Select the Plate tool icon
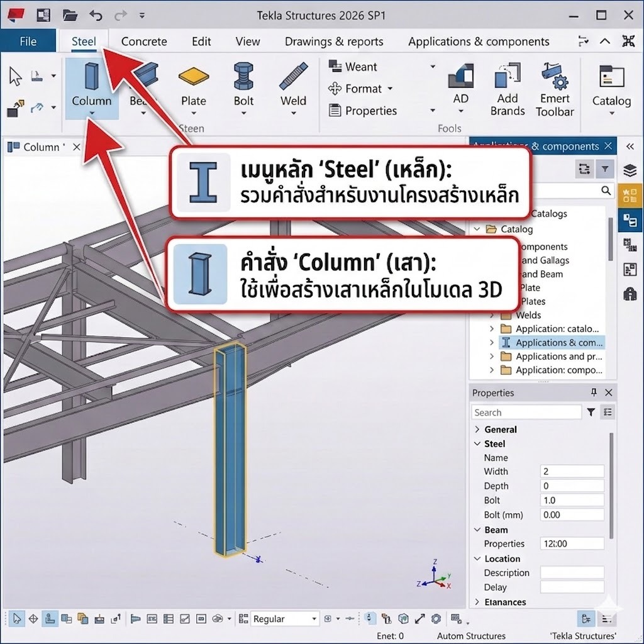Image resolution: width=644 pixels, height=644 pixels. click(x=194, y=76)
